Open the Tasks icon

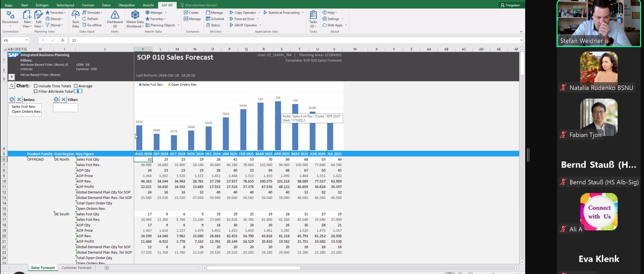[x=313, y=15]
